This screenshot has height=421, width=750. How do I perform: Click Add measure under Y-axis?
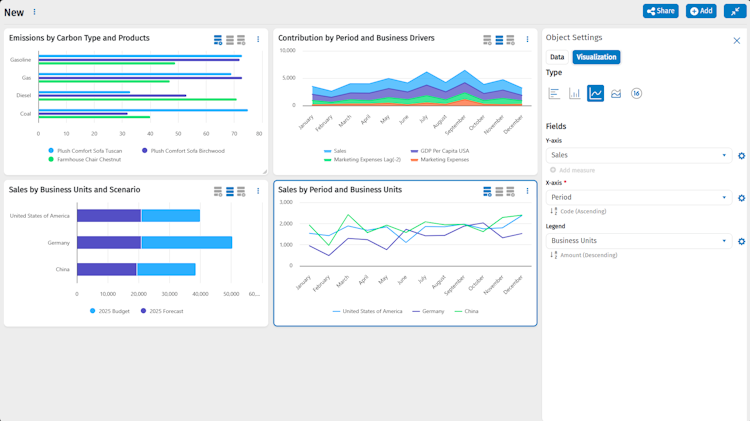pos(573,170)
